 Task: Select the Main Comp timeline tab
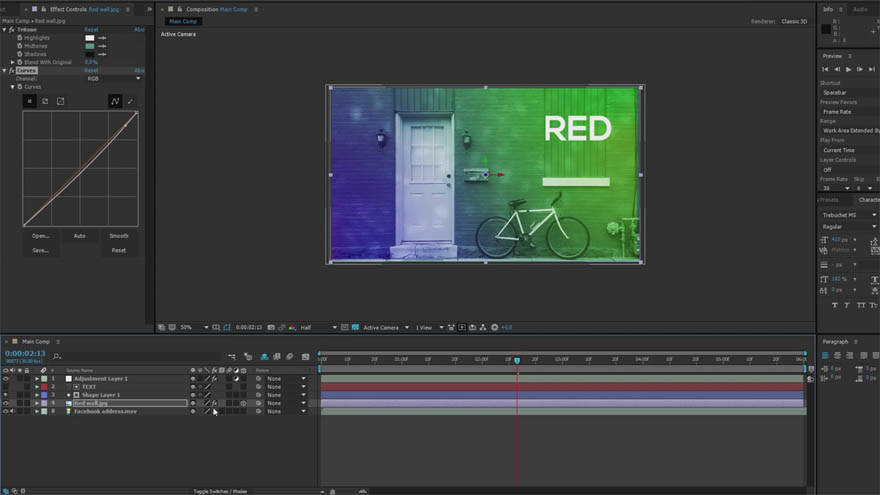[x=36, y=341]
